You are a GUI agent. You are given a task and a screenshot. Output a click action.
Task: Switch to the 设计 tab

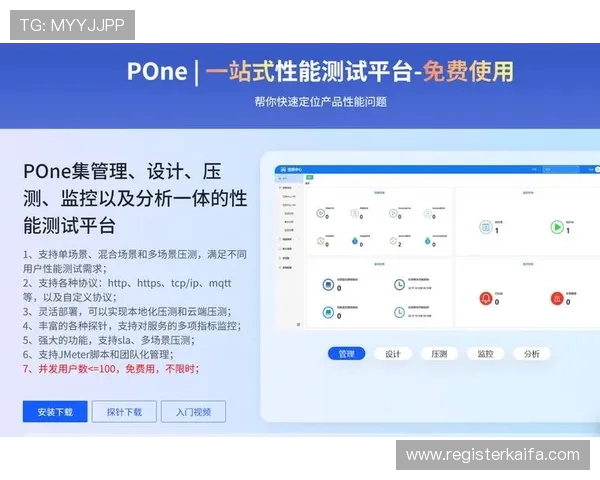click(x=393, y=353)
